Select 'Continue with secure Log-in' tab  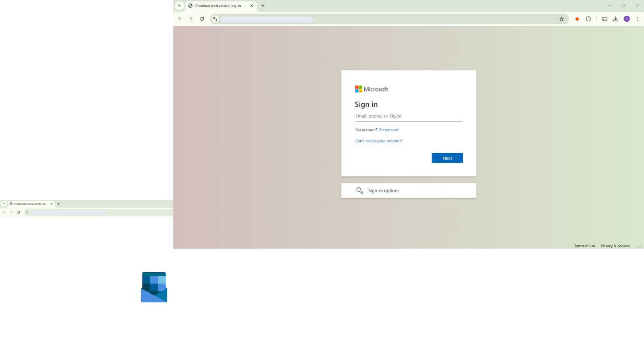(x=221, y=6)
